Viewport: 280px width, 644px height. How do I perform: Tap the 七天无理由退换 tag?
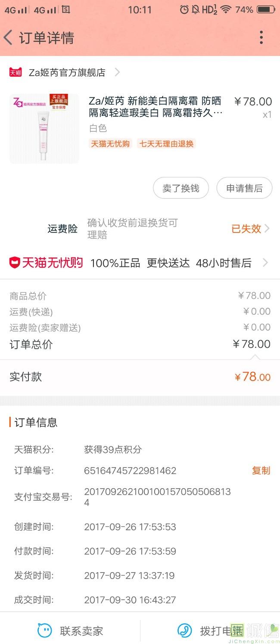click(166, 144)
